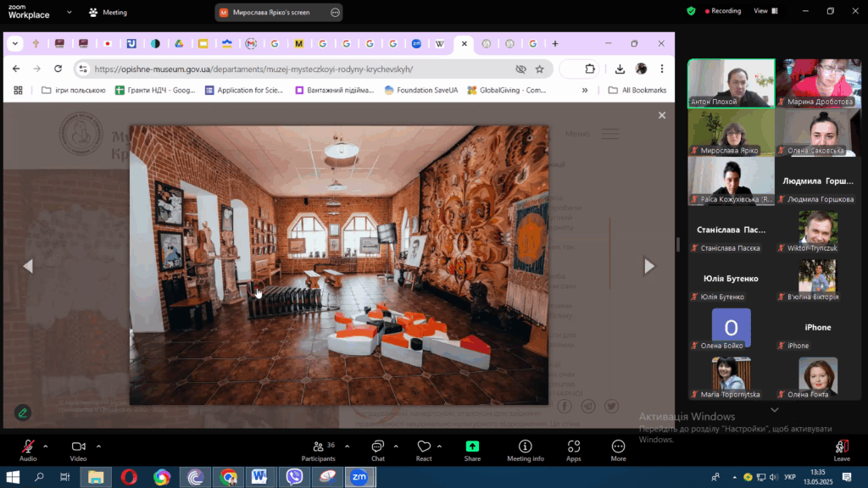Click the Leave meeting button

(x=841, y=449)
